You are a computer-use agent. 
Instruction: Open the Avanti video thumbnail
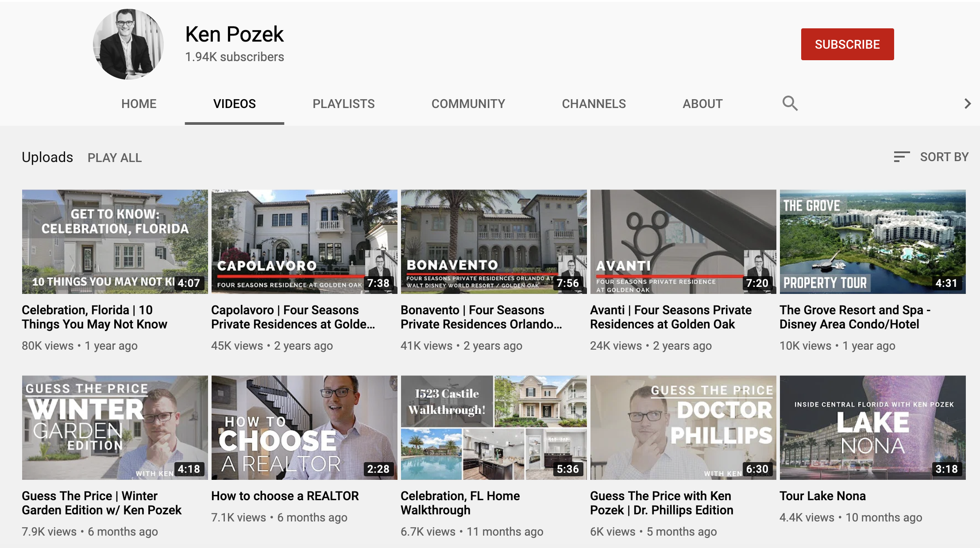(x=683, y=242)
